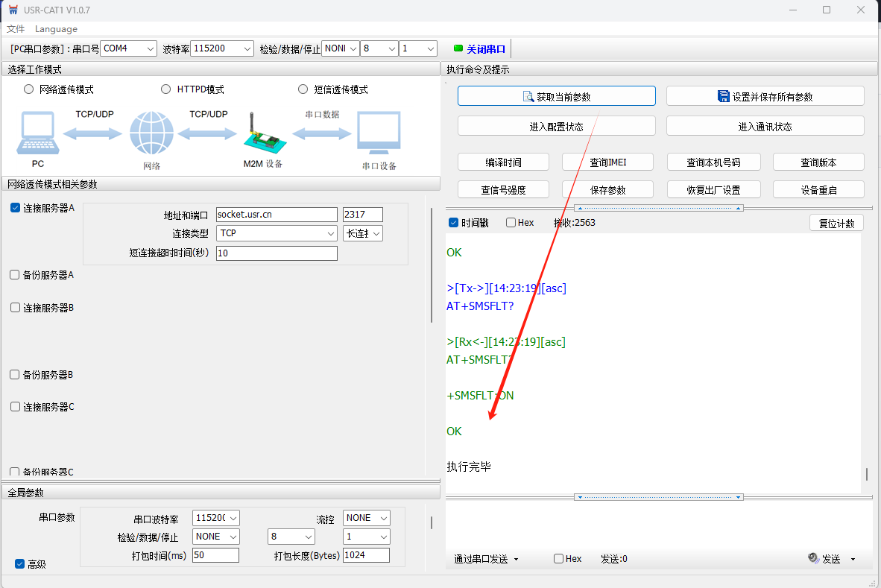
Task: Click the green 关闭串口 port indicator
Action: click(458, 48)
